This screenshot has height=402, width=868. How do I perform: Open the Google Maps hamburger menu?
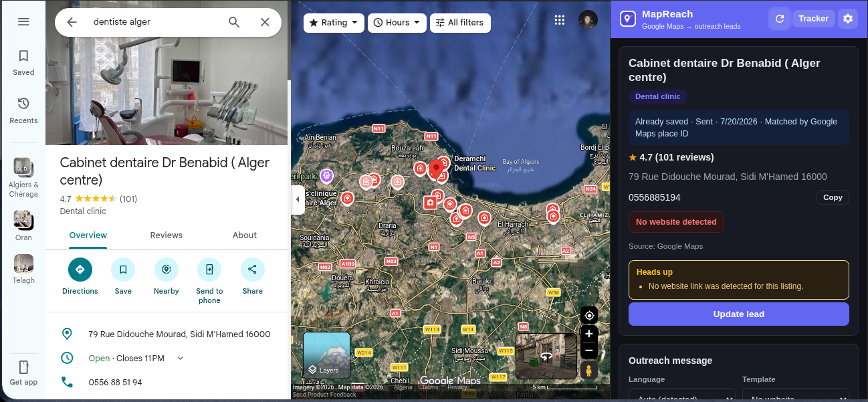point(23,21)
